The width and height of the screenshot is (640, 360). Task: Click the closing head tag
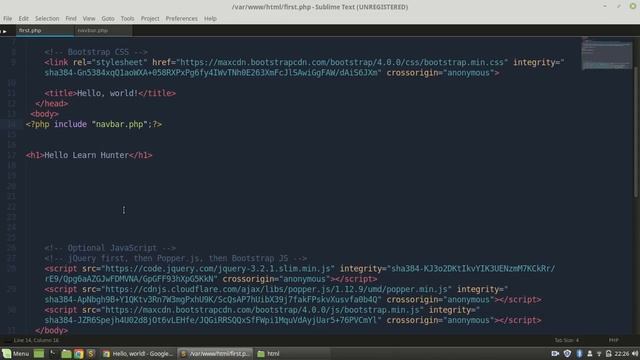tap(52, 104)
